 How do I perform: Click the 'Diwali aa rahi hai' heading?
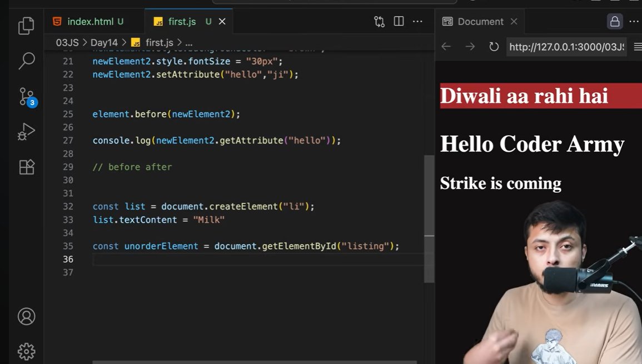point(524,96)
